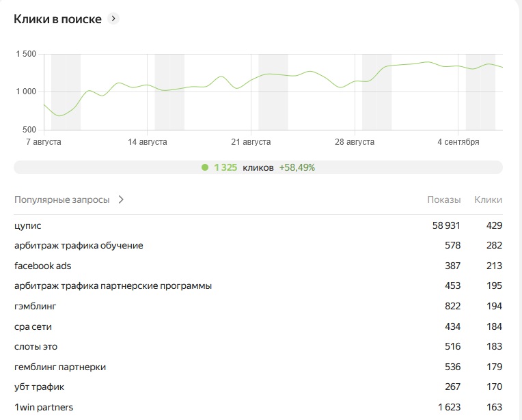Open the Популярные запросы link
522x420 pixels.
point(62,199)
